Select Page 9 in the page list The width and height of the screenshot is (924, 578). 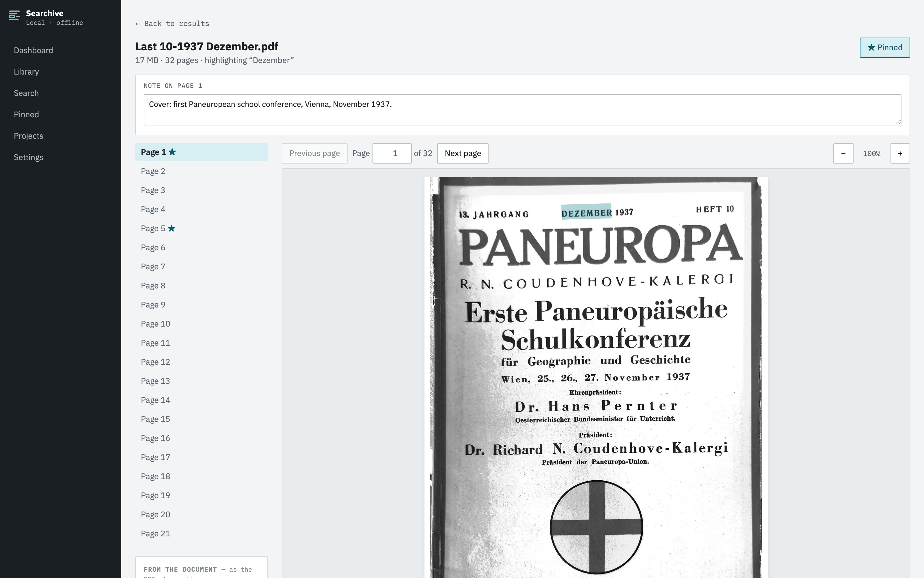(x=201, y=305)
